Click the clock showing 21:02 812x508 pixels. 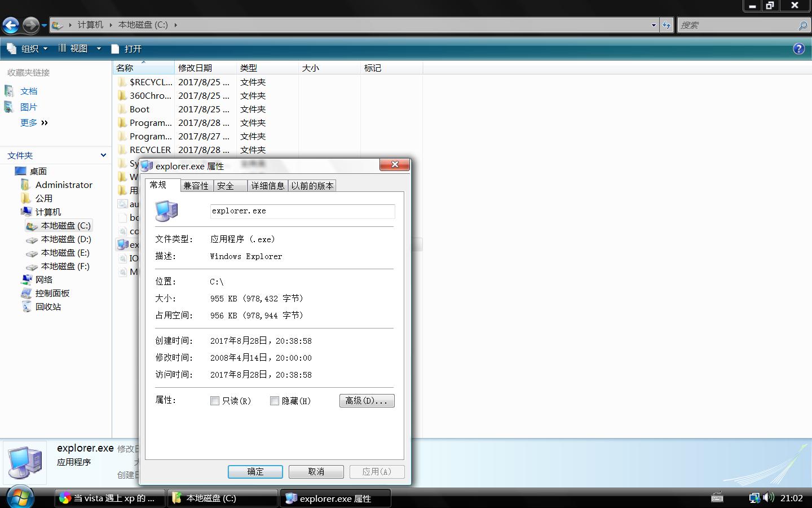click(x=791, y=498)
